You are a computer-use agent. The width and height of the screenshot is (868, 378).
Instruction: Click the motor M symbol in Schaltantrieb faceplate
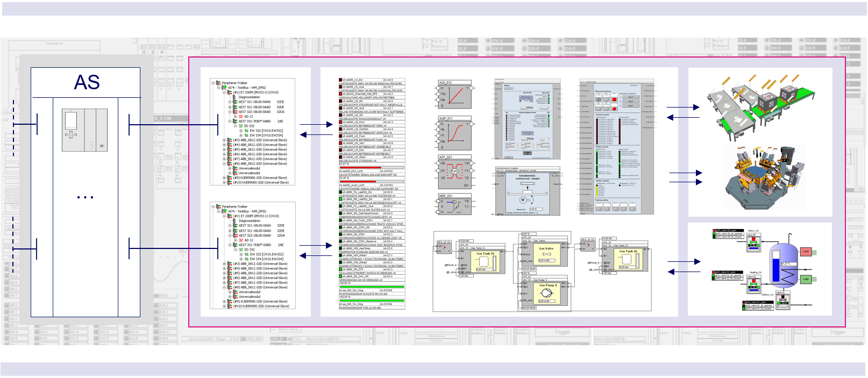(x=522, y=200)
